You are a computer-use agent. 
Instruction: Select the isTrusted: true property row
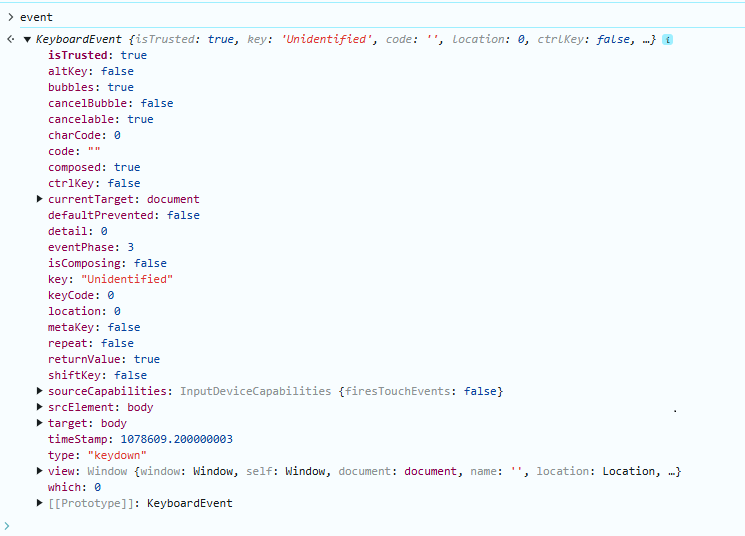point(97,55)
